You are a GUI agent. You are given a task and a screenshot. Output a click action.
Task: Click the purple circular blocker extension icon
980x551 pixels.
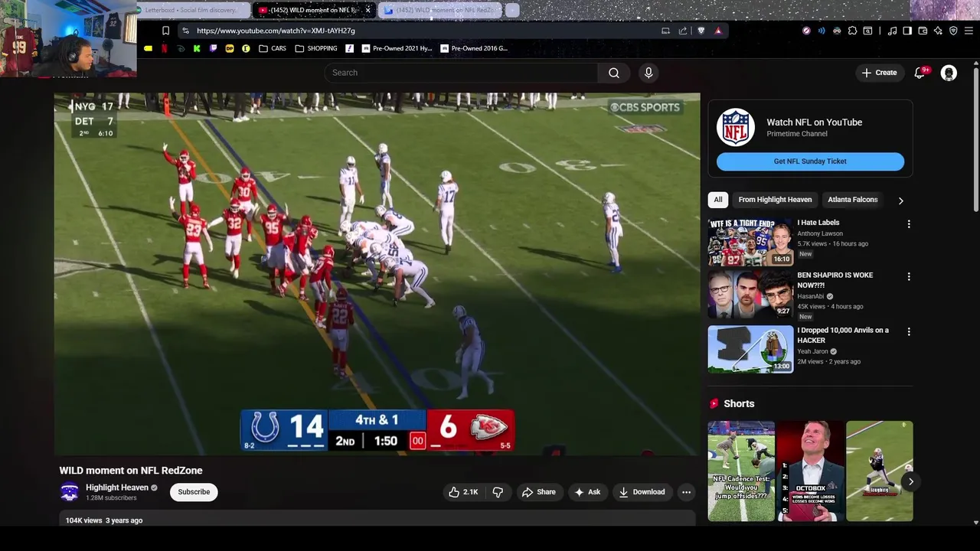(806, 31)
